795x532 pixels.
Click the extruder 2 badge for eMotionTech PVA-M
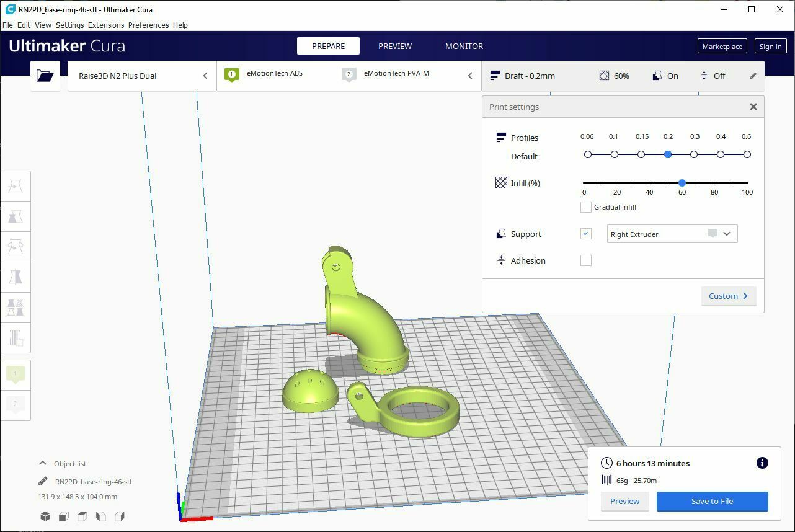click(349, 75)
